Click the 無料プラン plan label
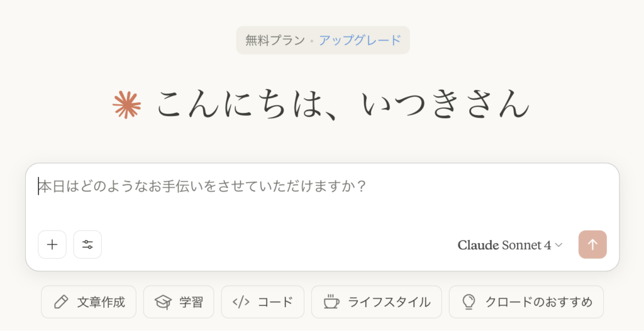 pyautogui.click(x=275, y=40)
